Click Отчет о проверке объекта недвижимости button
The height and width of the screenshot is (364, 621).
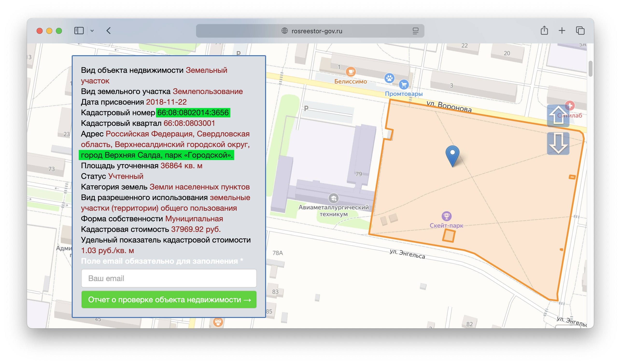coord(169,300)
